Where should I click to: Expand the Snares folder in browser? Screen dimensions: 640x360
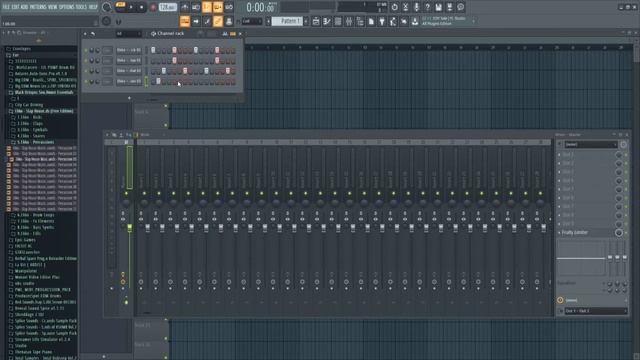click(x=31, y=136)
